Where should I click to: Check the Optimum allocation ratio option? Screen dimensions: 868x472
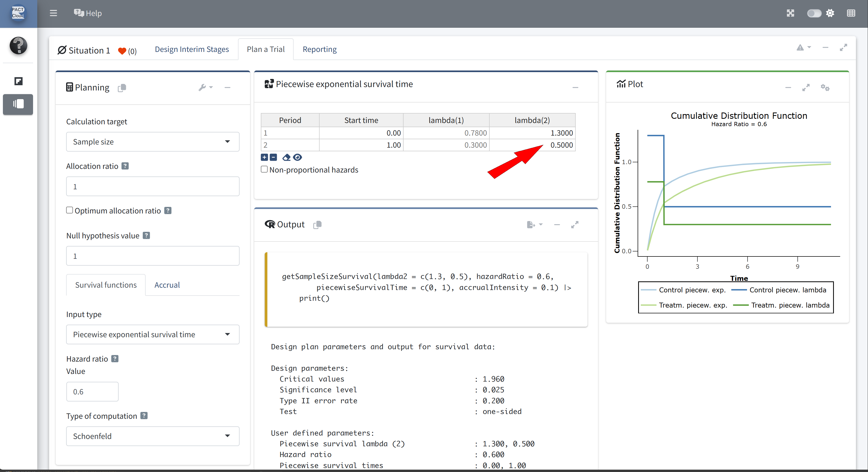coord(70,210)
